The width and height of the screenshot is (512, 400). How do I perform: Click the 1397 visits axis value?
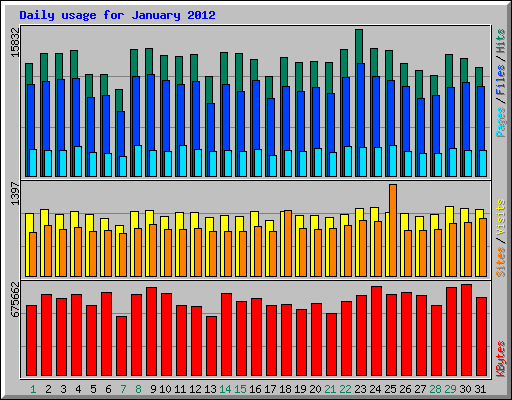tap(15, 193)
